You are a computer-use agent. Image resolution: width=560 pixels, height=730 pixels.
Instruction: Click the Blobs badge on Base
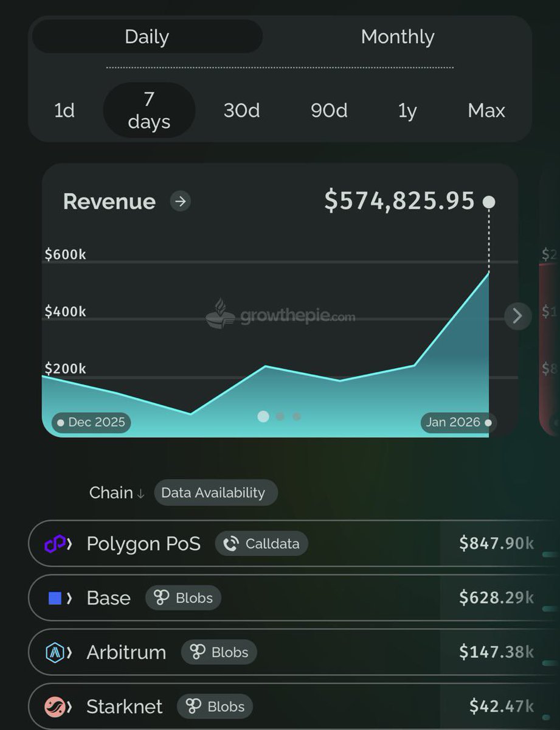[183, 598]
